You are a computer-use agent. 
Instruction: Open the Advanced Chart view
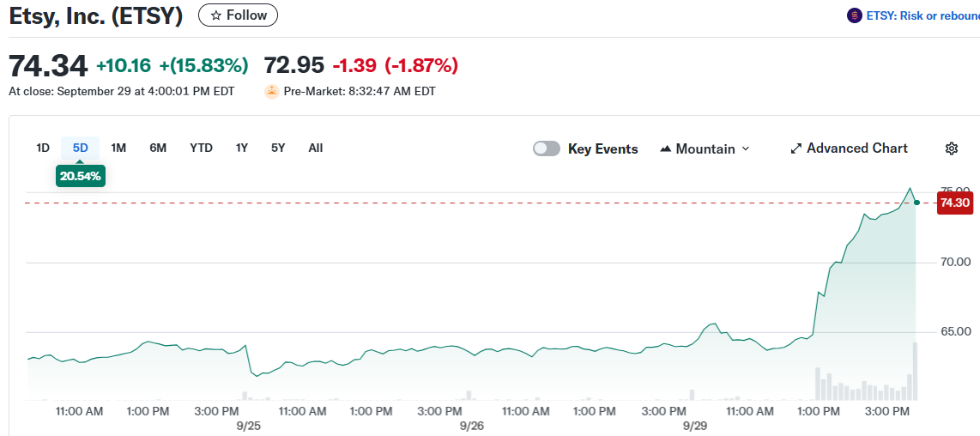coord(849,148)
